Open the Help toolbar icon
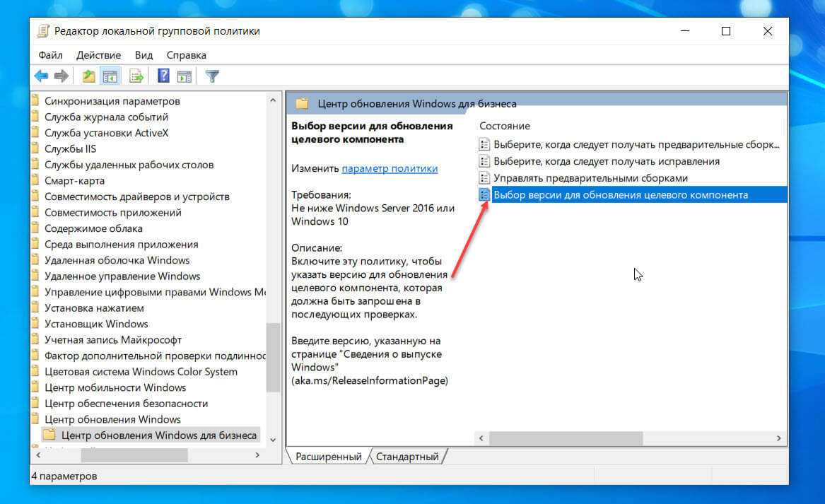This screenshot has width=825, height=504. coord(163,76)
